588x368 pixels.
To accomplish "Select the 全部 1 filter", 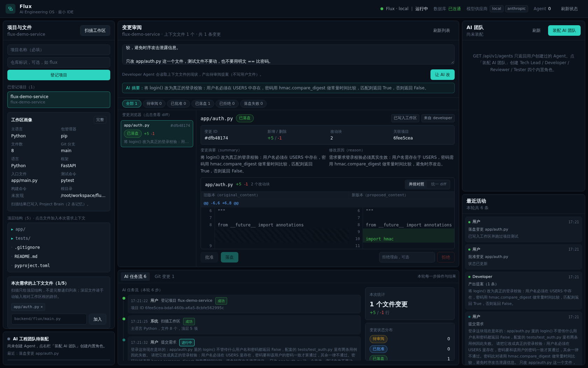I will tap(132, 104).
